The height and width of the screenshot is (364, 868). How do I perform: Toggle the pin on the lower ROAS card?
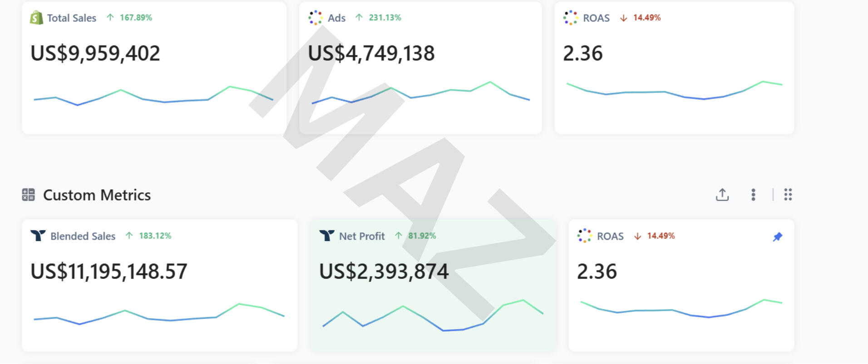777,236
